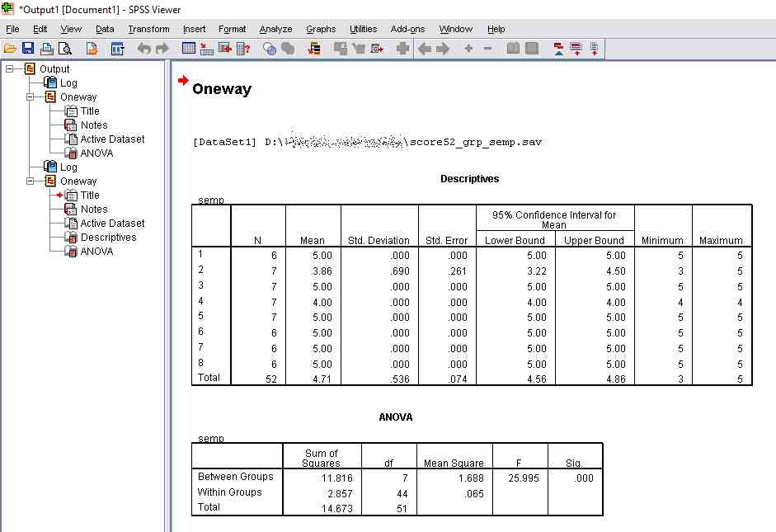This screenshot has height=532, width=776.
Task: Open the Analyze menu
Action: (x=275, y=29)
